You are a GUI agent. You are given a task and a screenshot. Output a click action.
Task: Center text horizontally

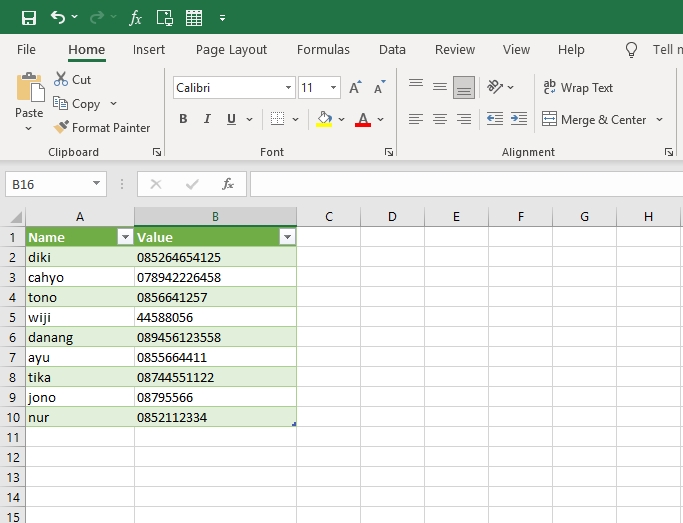click(440, 119)
